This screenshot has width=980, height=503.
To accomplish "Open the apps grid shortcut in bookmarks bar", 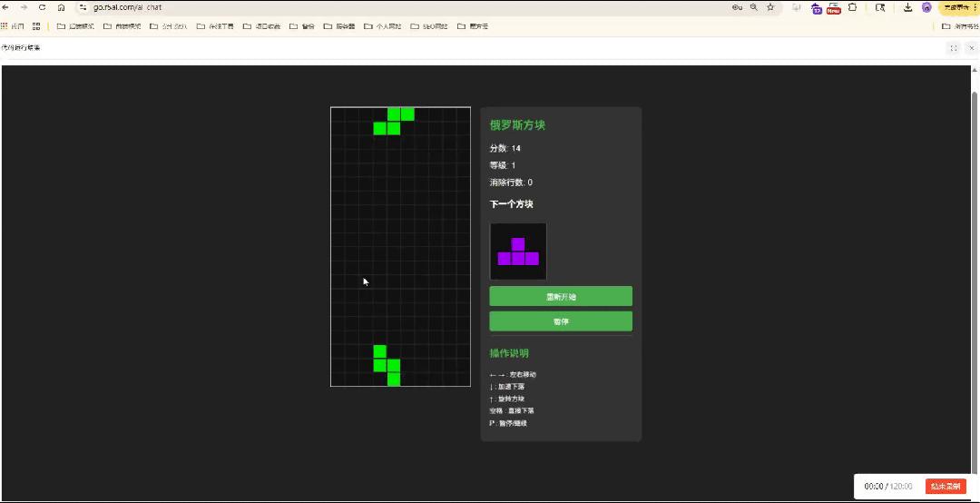I will (4, 26).
